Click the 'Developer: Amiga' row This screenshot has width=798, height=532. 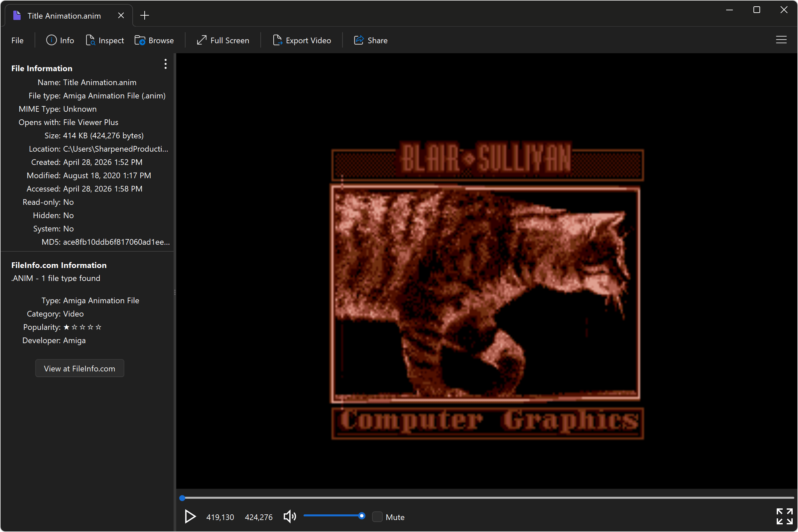pyautogui.click(x=54, y=340)
